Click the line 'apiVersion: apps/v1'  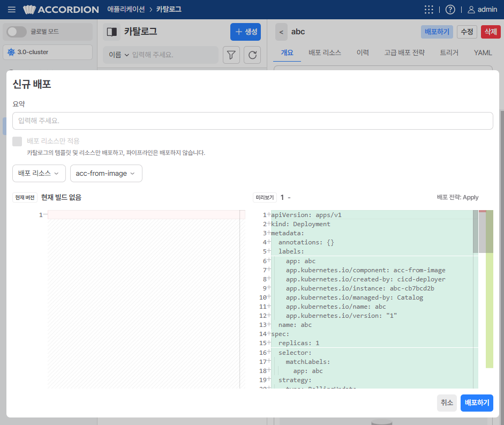(x=306, y=215)
